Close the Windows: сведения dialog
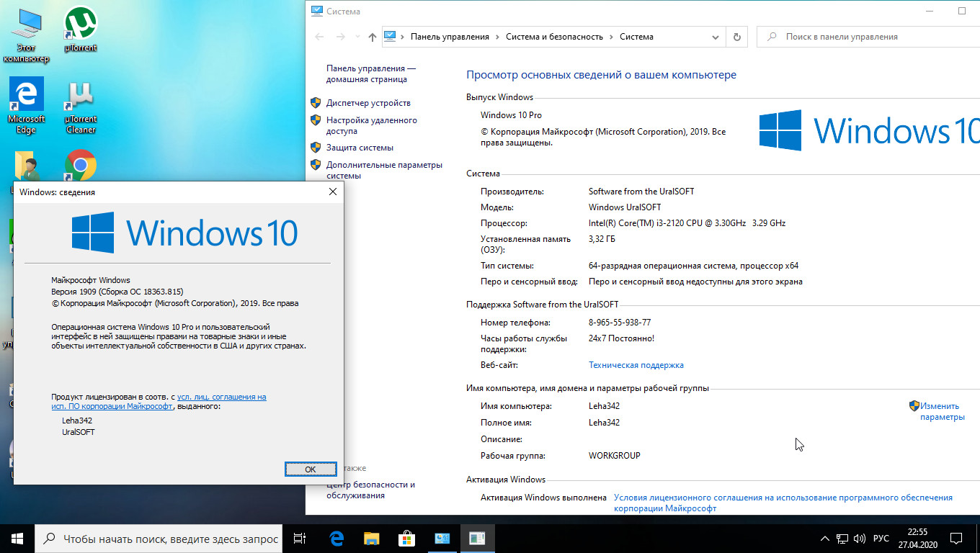 coord(332,192)
